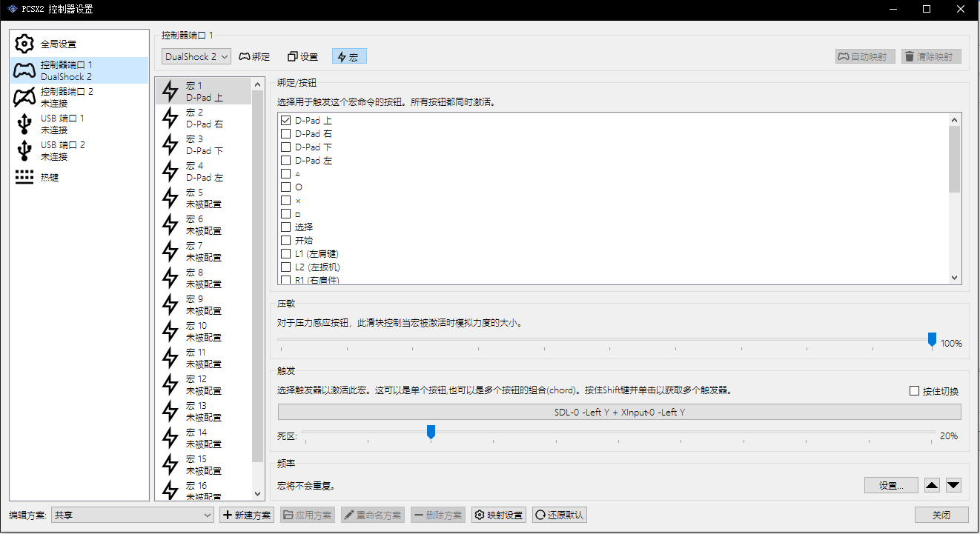Enable the D-Pad 右 binding checkbox

(285, 133)
